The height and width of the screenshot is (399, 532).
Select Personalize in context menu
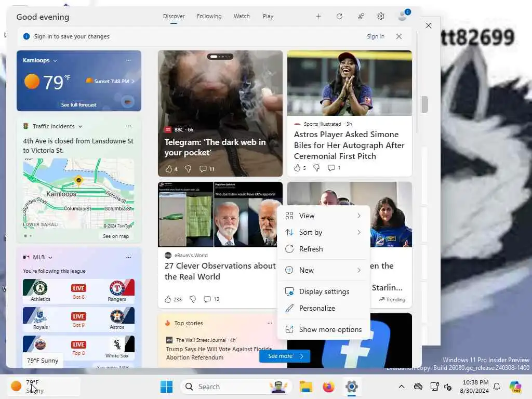tap(323, 309)
